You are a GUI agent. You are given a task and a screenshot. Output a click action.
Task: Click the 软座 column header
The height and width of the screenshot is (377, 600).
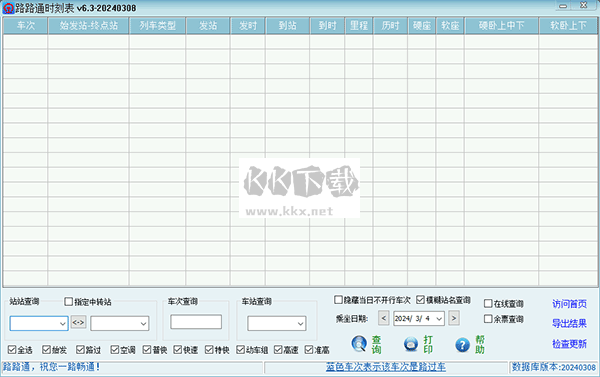coord(450,26)
